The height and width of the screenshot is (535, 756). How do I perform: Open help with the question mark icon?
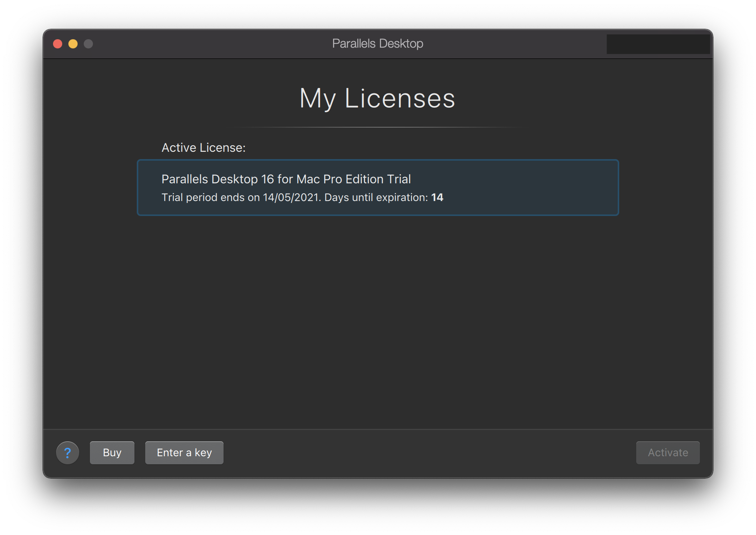pos(68,453)
